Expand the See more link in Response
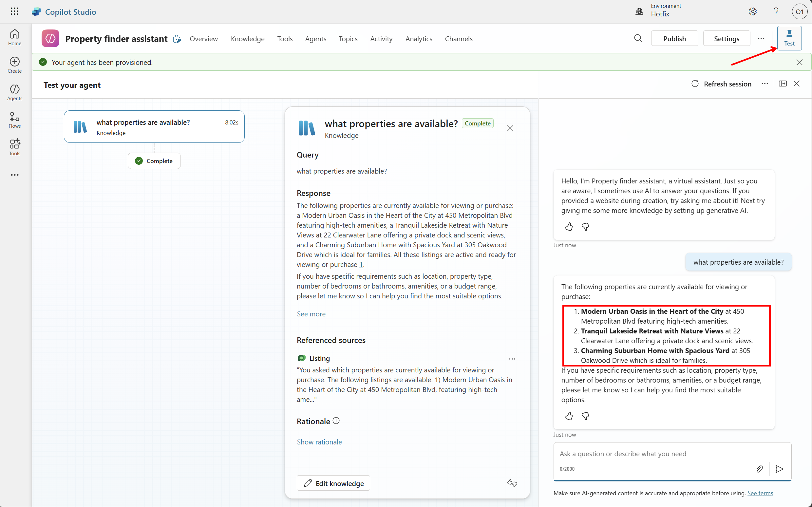The height and width of the screenshot is (507, 812). [311, 314]
